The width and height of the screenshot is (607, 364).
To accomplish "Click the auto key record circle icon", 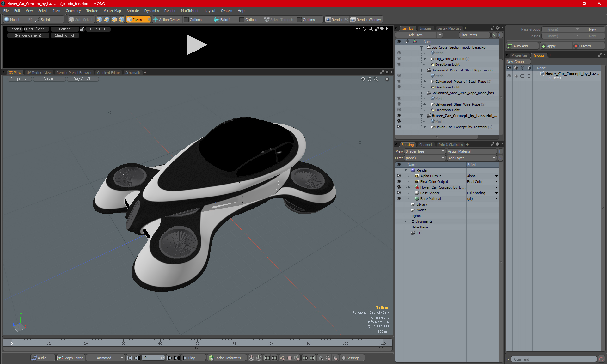I will tap(289, 358).
